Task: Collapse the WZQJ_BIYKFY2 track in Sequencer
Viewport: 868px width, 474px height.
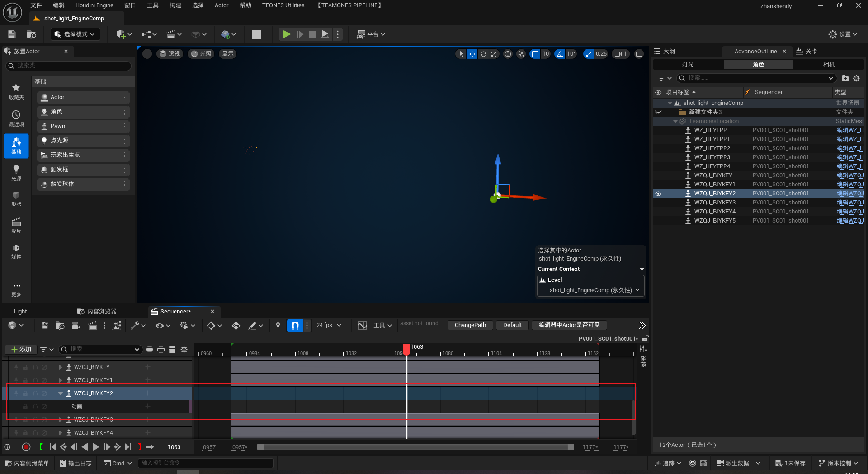Action: (x=61, y=393)
